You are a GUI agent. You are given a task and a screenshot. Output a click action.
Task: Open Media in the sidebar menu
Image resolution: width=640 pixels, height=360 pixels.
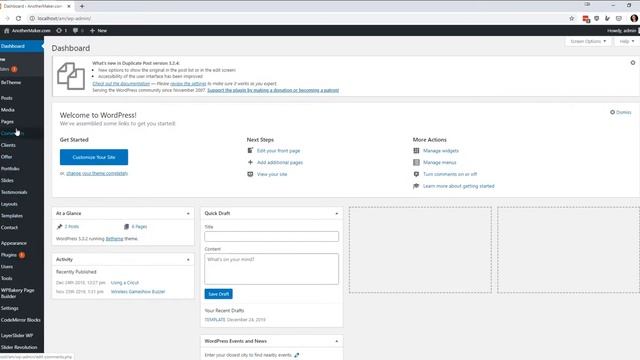pos(22,110)
